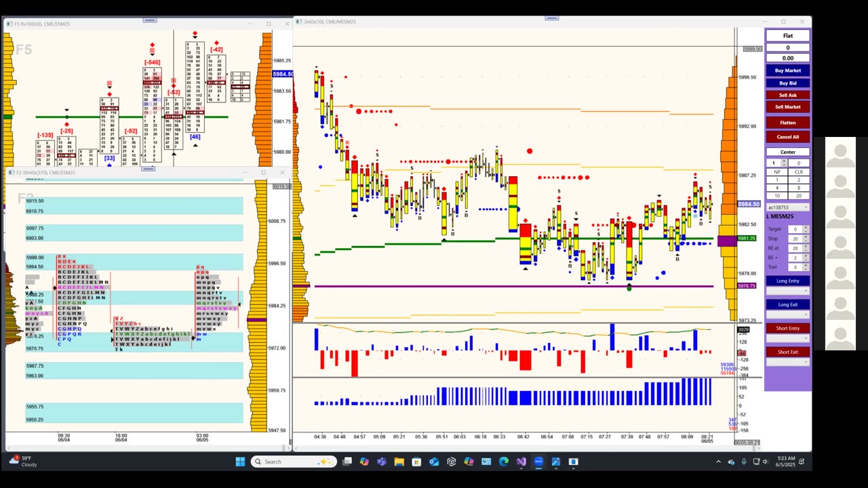Show hidden system tray icons
Image resolution: width=868 pixels, height=488 pixels.
pyautogui.click(x=718, y=462)
